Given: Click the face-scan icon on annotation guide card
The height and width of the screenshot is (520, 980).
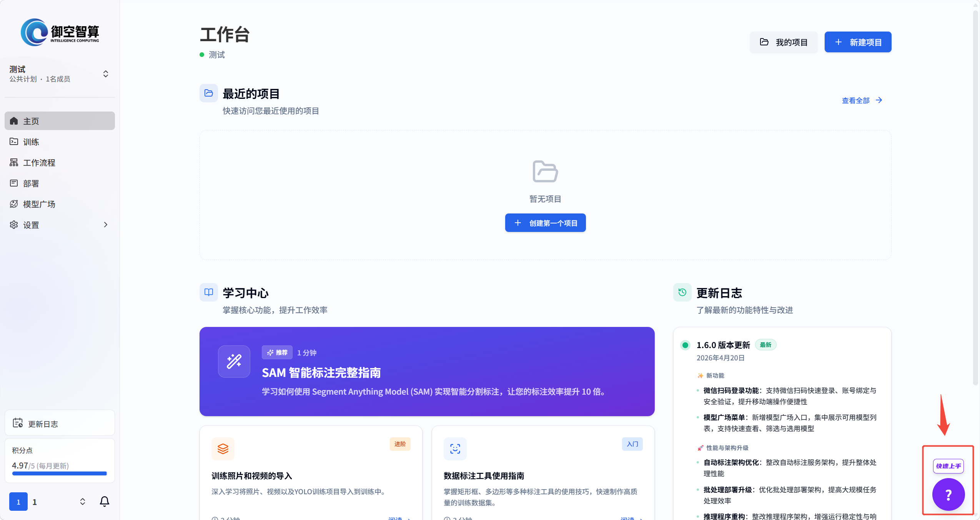Looking at the screenshot, I should (x=455, y=448).
